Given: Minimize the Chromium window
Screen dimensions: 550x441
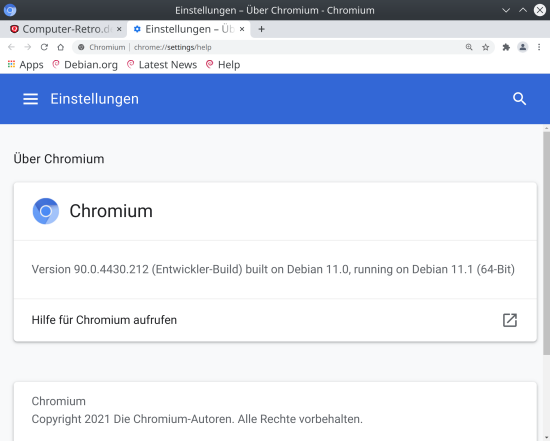Looking at the screenshot, I should click(506, 10).
